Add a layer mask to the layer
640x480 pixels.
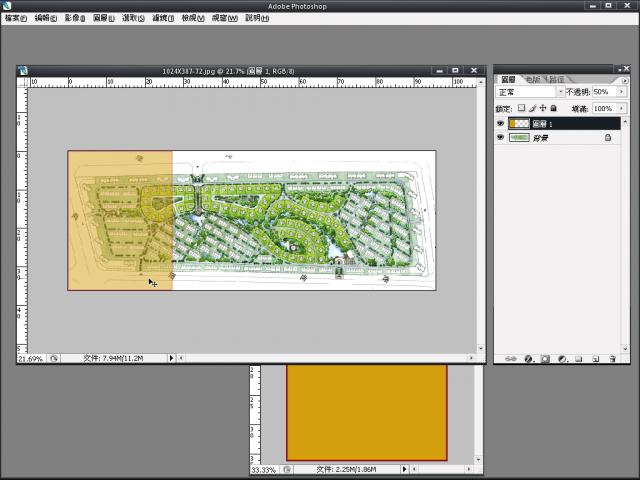click(x=545, y=357)
